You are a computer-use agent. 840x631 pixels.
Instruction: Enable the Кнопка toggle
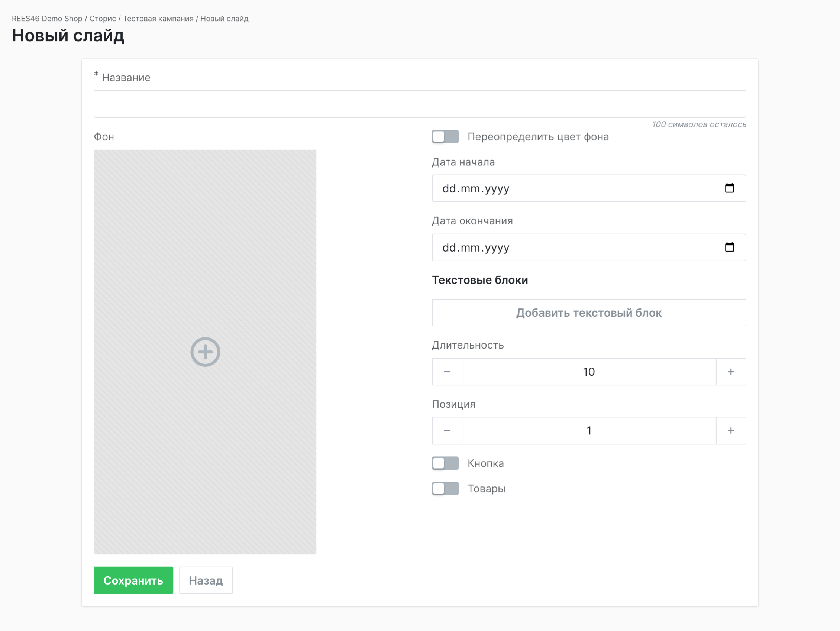pyautogui.click(x=445, y=463)
